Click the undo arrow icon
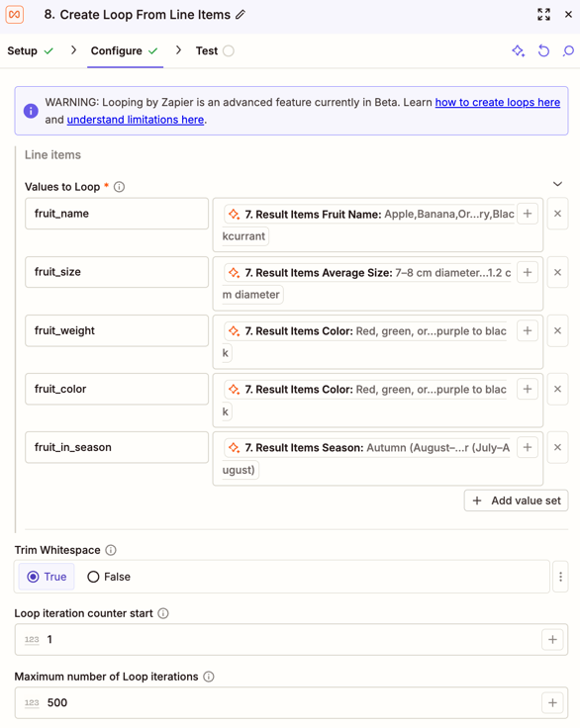Viewport: 580px width, 728px height. point(543,50)
